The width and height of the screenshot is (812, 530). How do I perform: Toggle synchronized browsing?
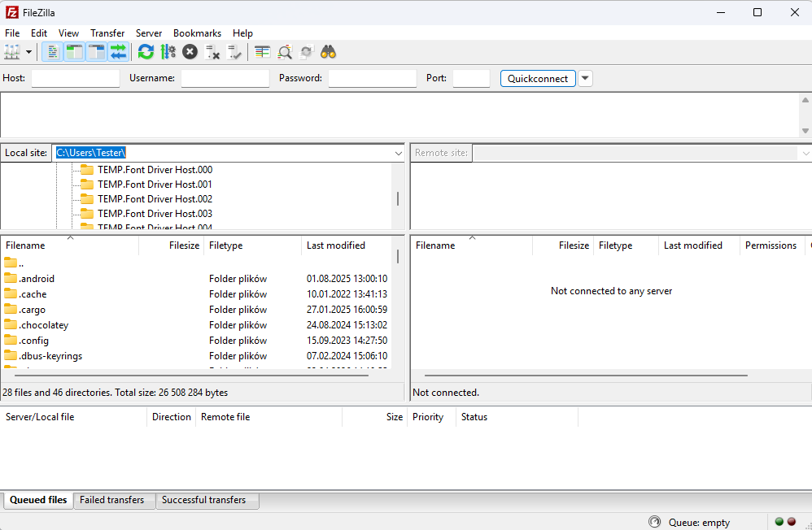(307, 52)
